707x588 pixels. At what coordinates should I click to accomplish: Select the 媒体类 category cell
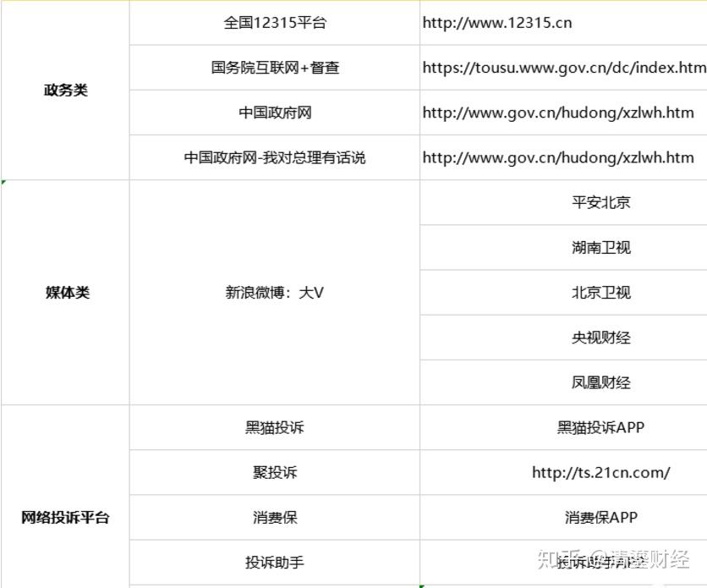coord(65,293)
